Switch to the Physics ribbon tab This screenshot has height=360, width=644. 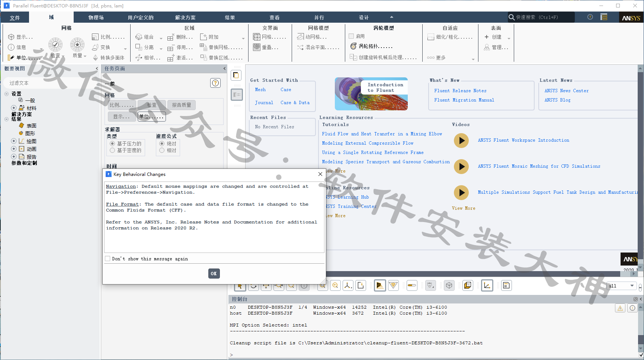click(96, 17)
